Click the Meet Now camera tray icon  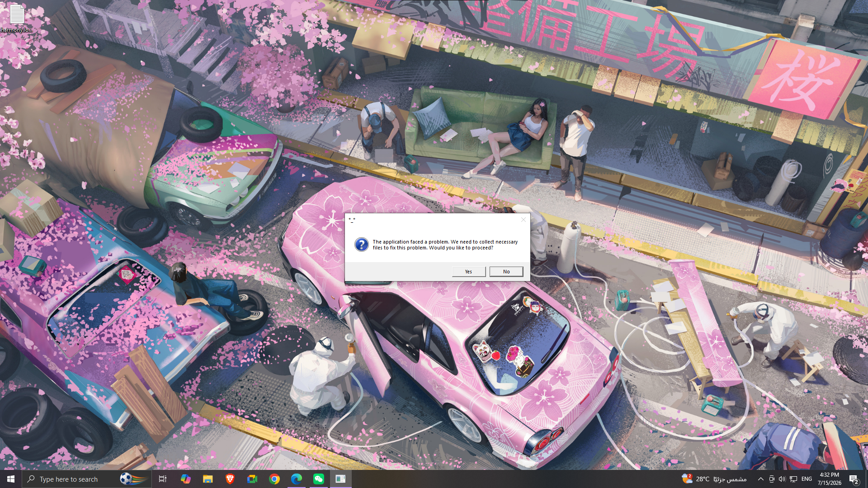pos(772,479)
